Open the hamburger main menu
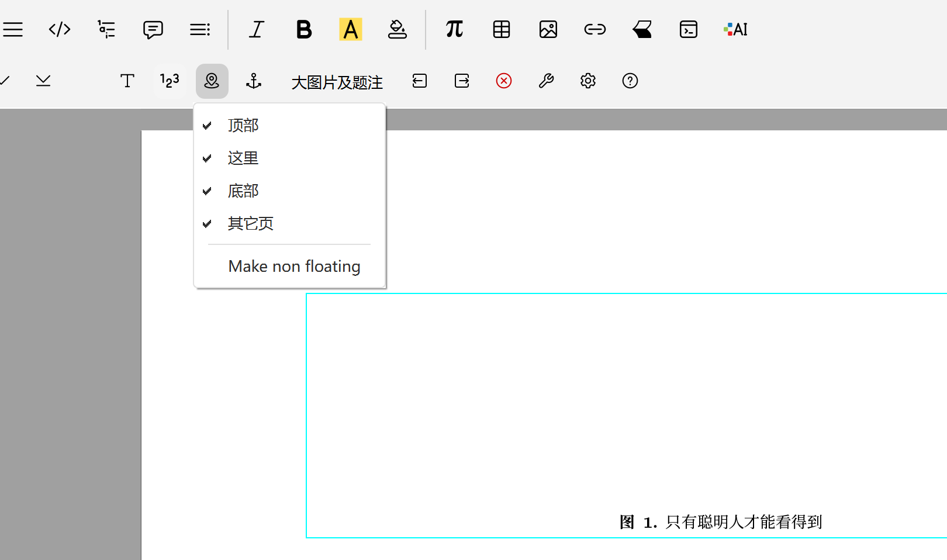Viewport: 947px width, 560px height. [x=13, y=29]
